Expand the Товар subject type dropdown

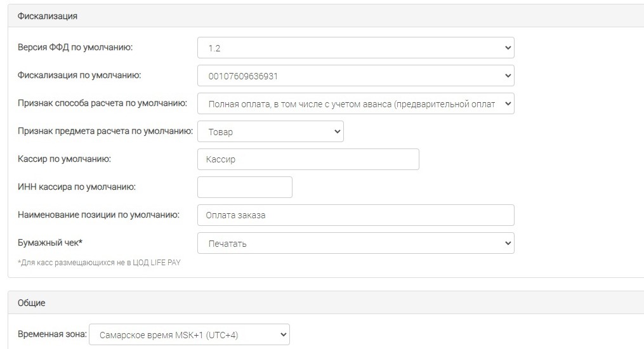pos(270,131)
